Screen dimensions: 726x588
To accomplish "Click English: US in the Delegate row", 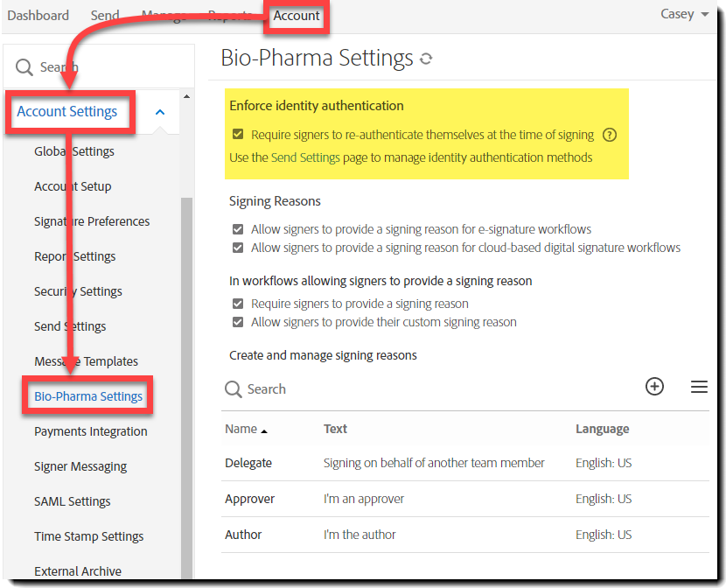I will click(604, 463).
